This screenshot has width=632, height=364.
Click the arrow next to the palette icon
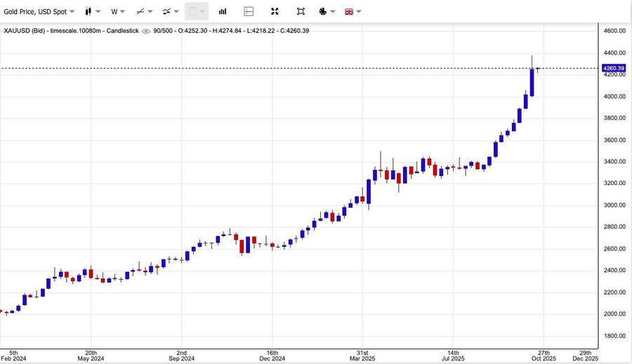pyautogui.click(x=333, y=11)
